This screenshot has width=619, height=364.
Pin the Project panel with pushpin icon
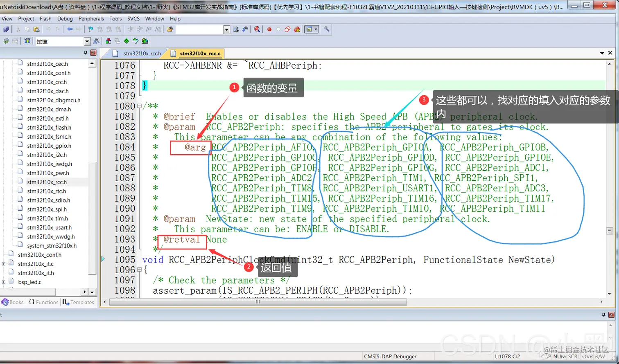pos(86,53)
